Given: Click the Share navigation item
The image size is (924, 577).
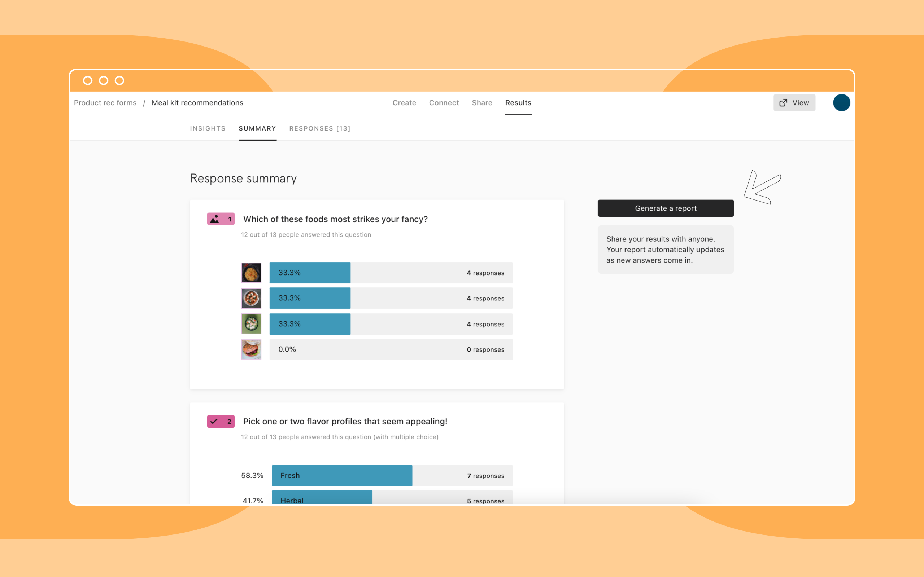Looking at the screenshot, I should point(482,102).
